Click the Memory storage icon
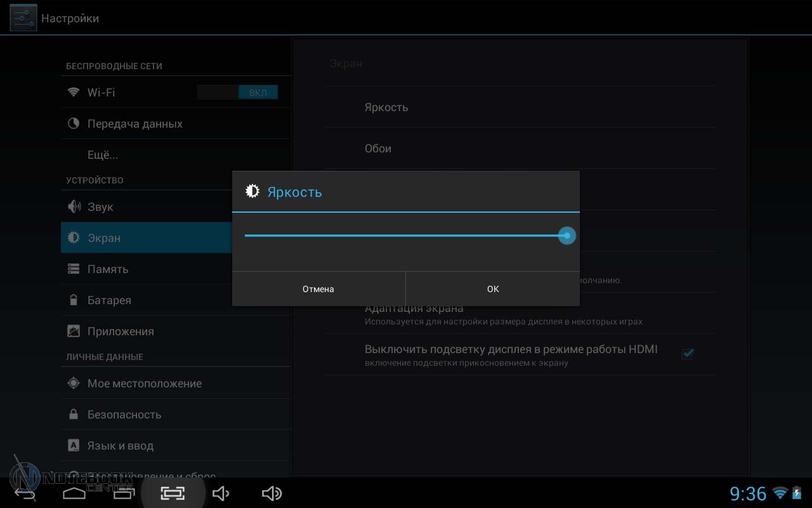 click(74, 269)
